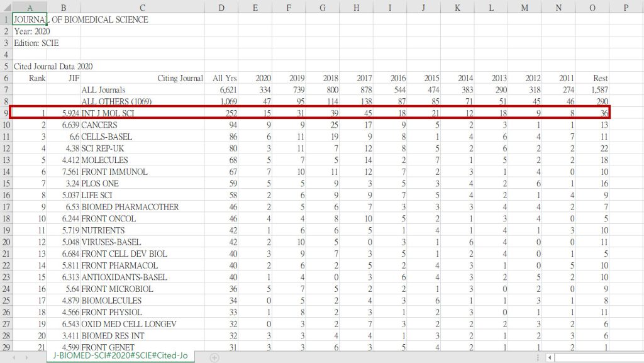Select the 'FRONT PHARMACOL' cell

[142, 265]
